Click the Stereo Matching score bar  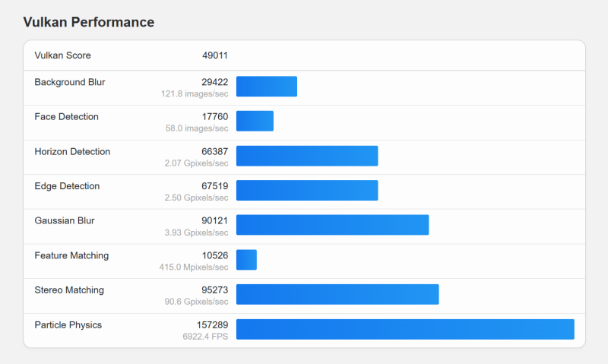tap(337, 294)
